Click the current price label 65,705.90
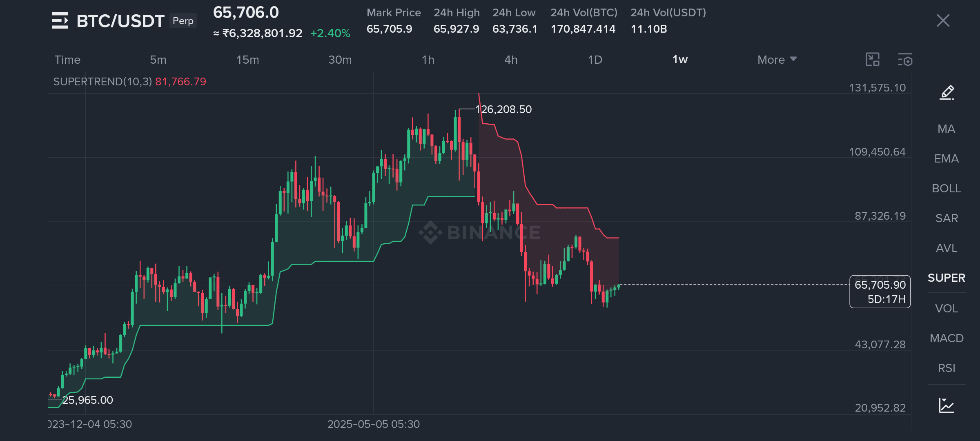 click(x=880, y=285)
